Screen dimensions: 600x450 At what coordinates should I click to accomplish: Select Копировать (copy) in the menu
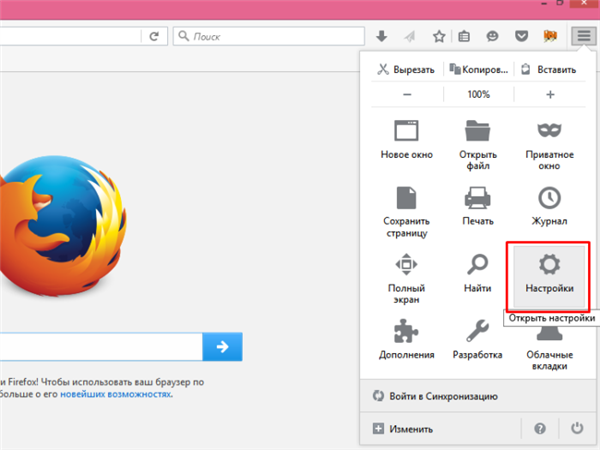478,69
